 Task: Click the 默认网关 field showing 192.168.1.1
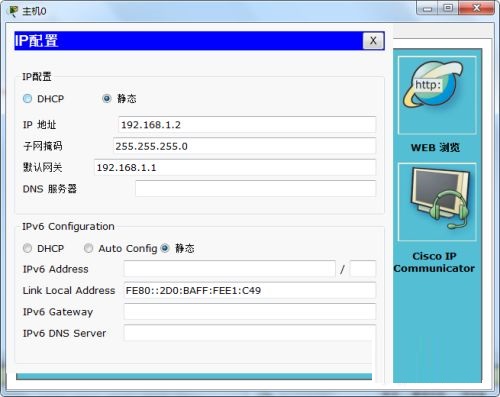click(235, 167)
